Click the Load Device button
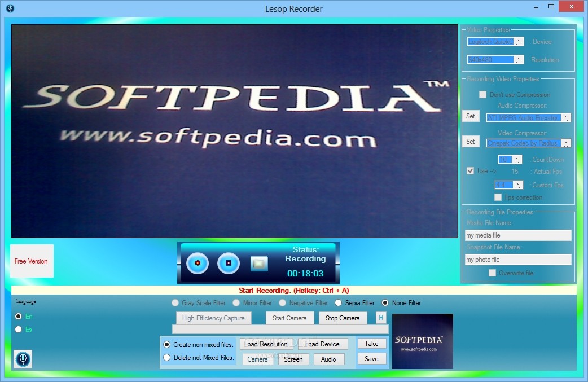 (x=322, y=344)
